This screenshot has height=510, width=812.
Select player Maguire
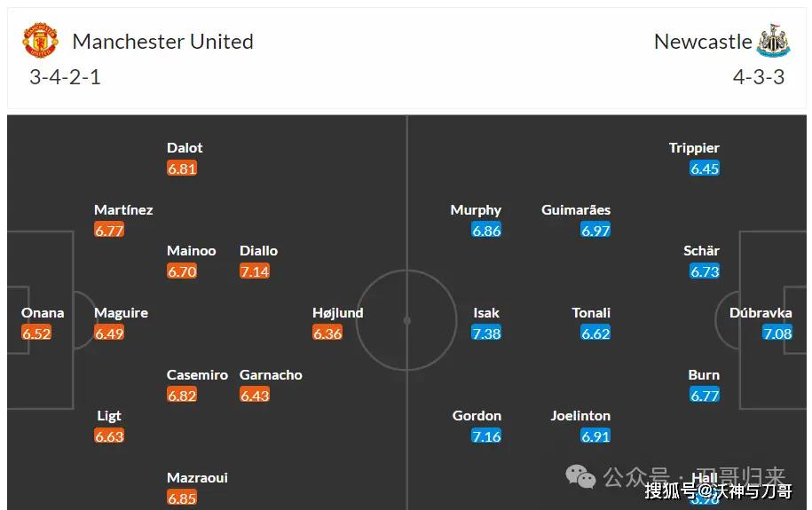(x=122, y=313)
